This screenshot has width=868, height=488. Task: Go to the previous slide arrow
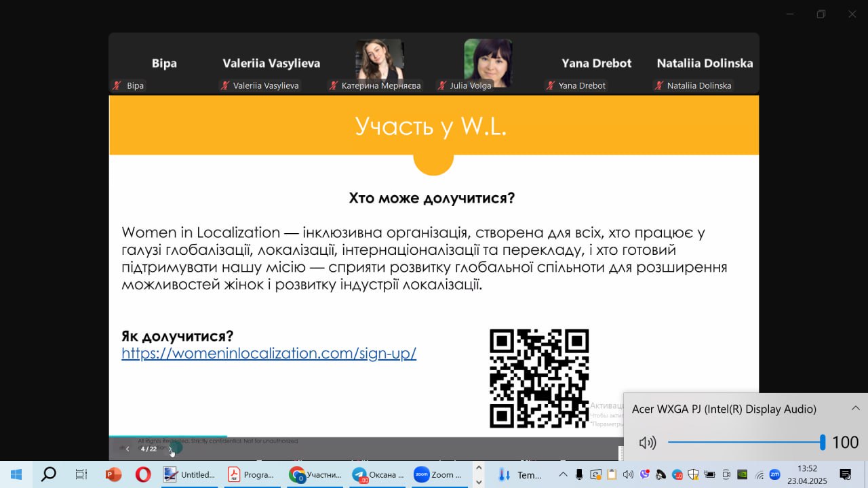(x=127, y=449)
